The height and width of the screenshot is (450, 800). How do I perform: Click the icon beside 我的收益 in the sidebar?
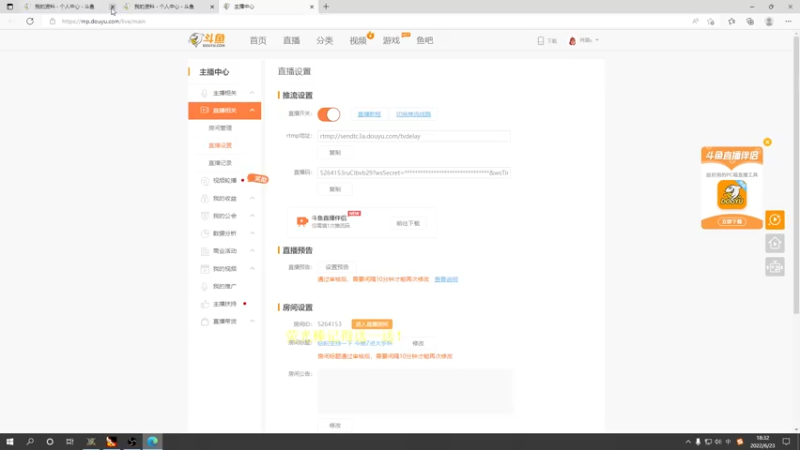coord(205,198)
